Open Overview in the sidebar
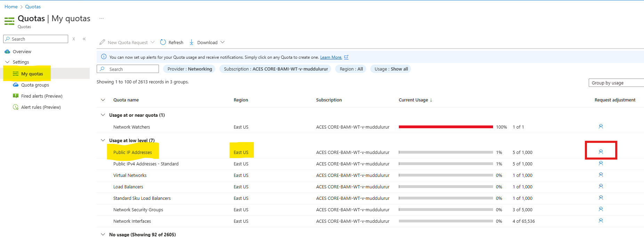644x237 pixels. click(22, 51)
